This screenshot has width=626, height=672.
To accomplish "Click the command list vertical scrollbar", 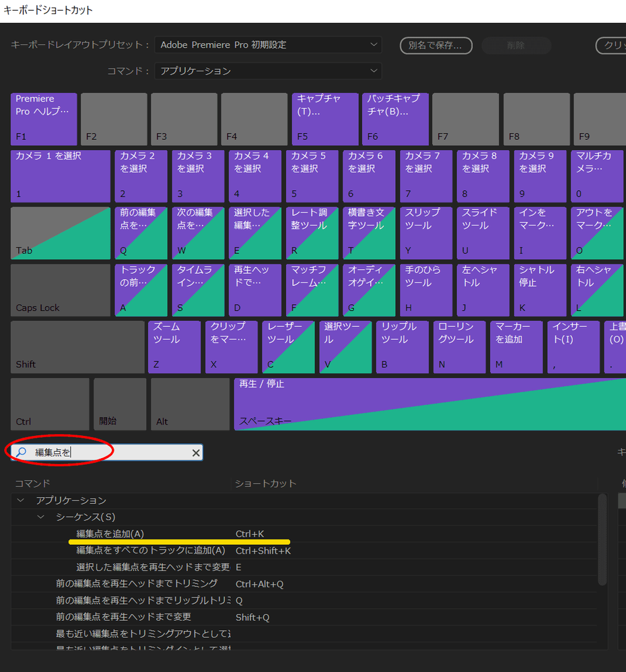I will [602, 540].
